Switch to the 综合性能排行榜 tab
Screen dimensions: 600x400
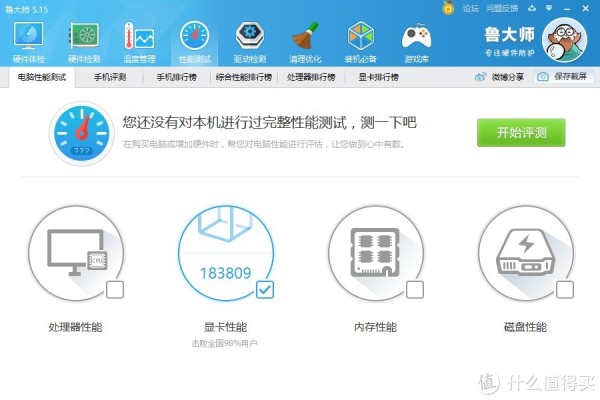pos(244,77)
